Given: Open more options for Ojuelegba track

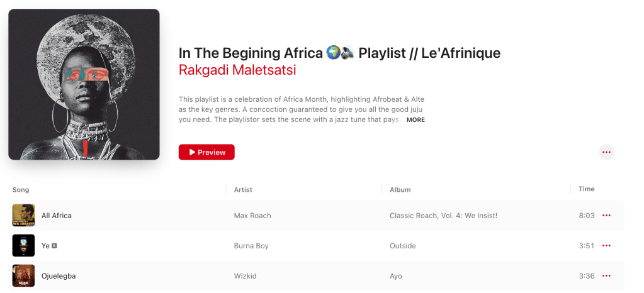Looking at the screenshot, I should point(606,276).
